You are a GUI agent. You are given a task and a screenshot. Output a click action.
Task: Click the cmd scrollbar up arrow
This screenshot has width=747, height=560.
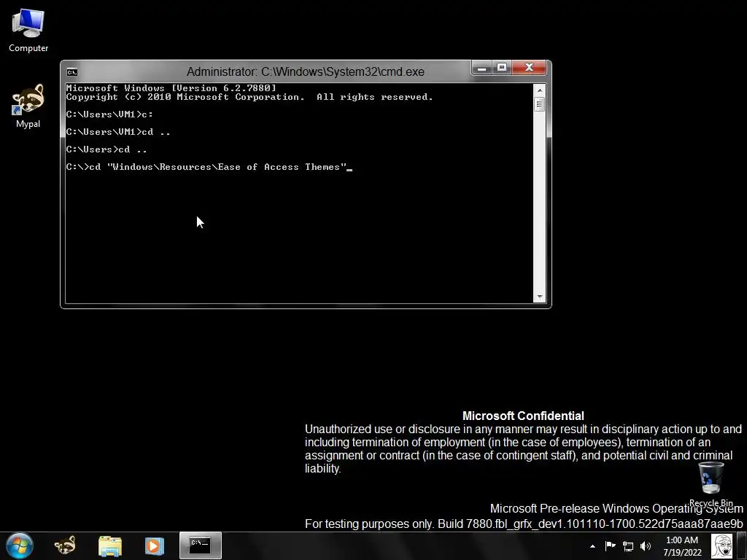539,90
